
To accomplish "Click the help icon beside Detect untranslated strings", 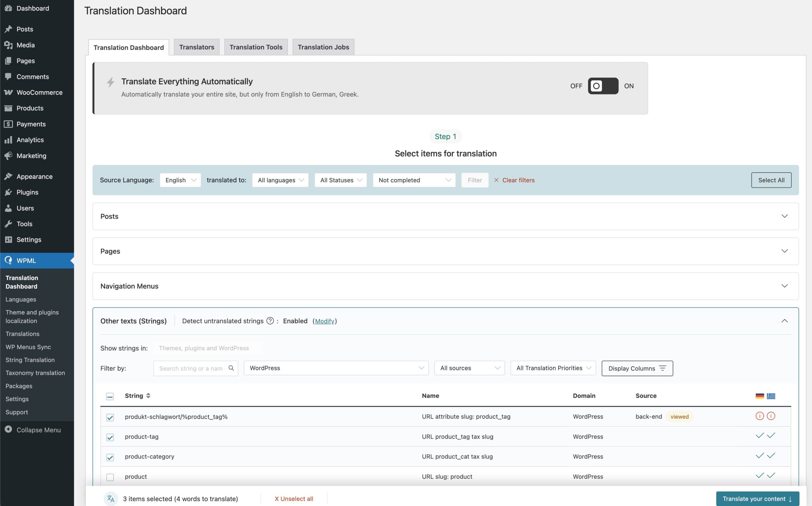I will click(270, 321).
